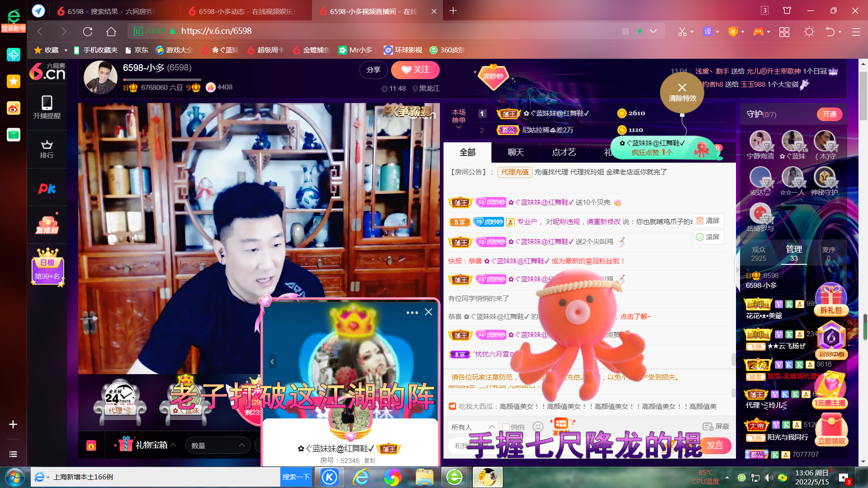Toggle the 滚屏 auto-scroll option

point(708,237)
